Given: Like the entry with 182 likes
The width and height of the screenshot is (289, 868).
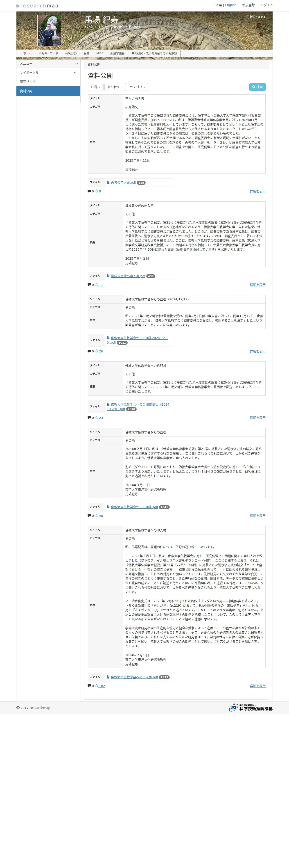Looking at the screenshot, I should [x=99, y=686].
